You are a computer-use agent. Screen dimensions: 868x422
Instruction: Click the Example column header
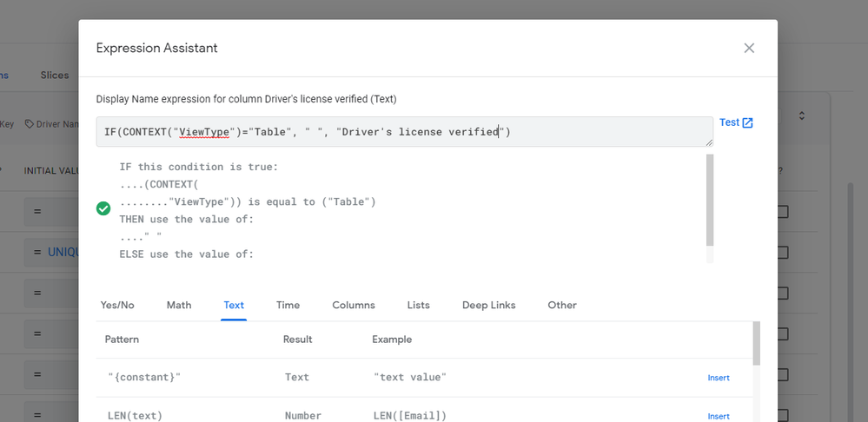392,339
